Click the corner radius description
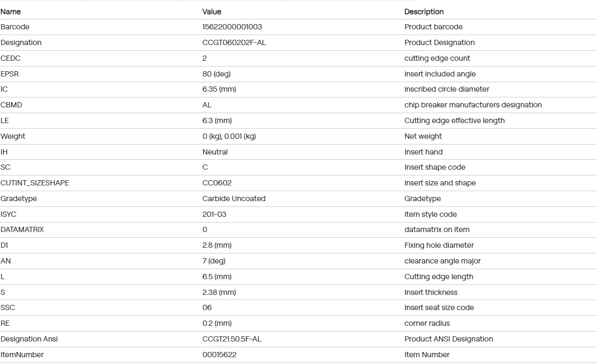This screenshot has width=597, height=364. pyautogui.click(x=427, y=323)
